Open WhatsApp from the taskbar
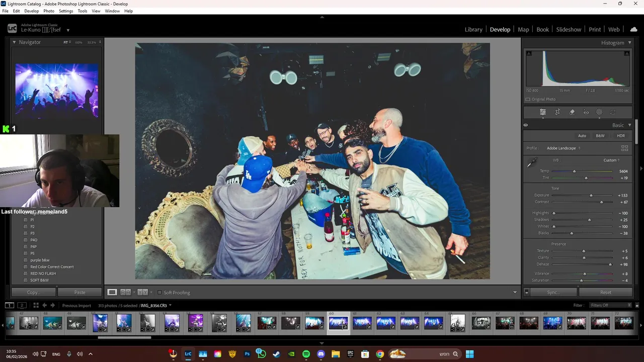The image size is (644, 362). [261, 354]
